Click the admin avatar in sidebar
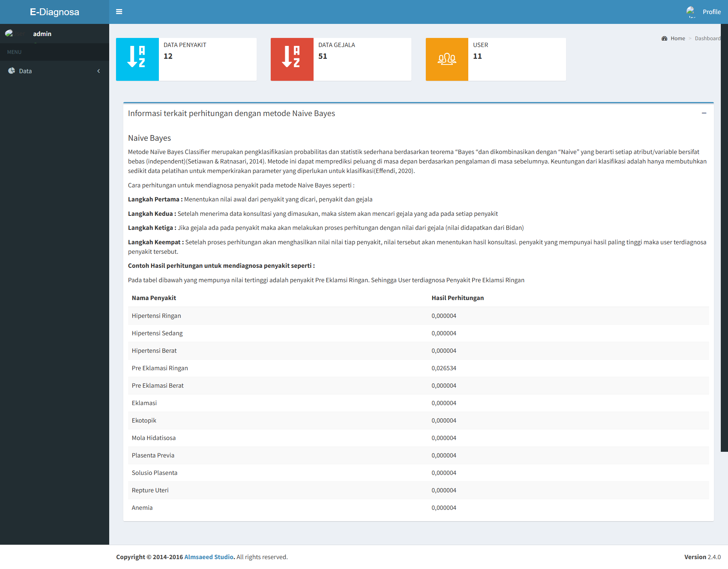 [9, 33]
